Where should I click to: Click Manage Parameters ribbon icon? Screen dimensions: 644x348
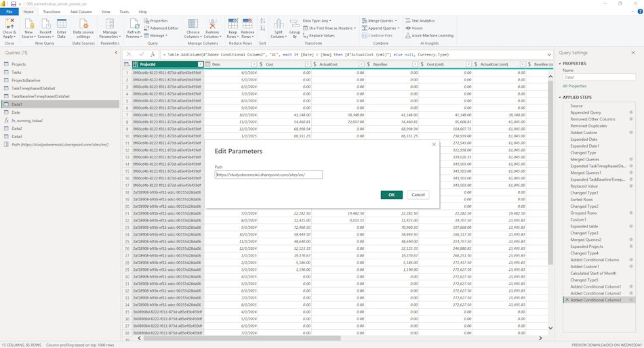(x=110, y=24)
